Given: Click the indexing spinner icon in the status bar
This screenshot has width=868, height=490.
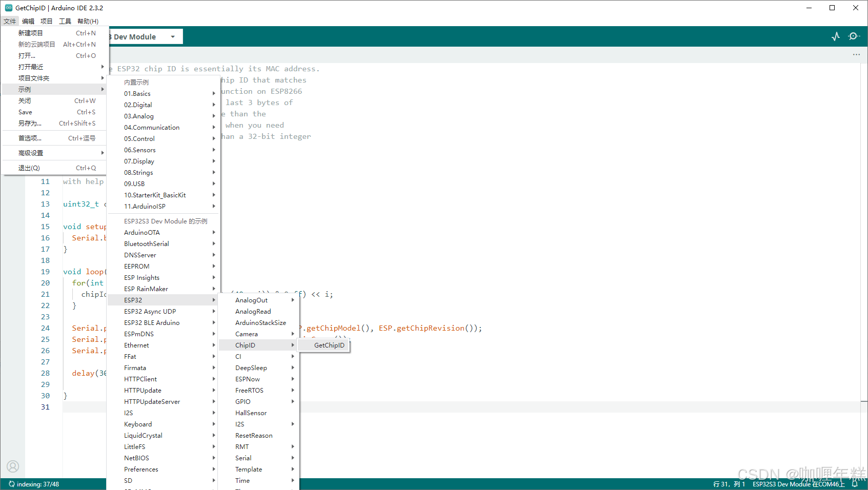Looking at the screenshot, I should pos(11,484).
